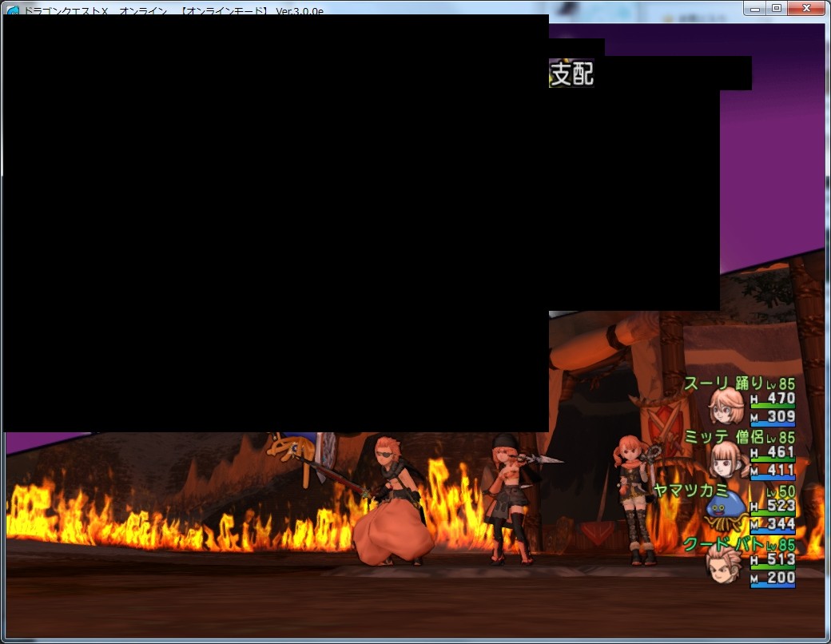Click the Dragon Quest X window title icon
This screenshot has width=831, height=644.
tap(13, 10)
